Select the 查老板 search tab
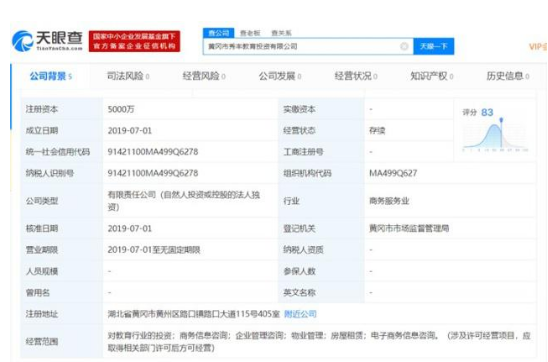This screenshot has height=362, width=548. [x=250, y=33]
